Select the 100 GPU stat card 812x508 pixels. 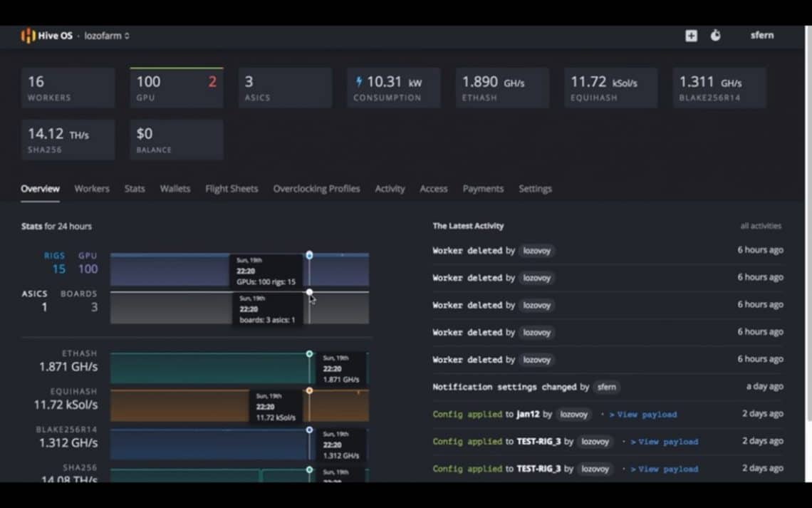tap(177, 87)
